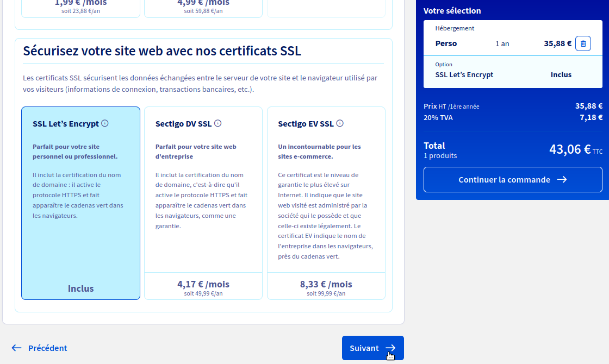Delete Perso hosting with trash icon
The height and width of the screenshot is (364, 609).
pyautogui.click(x=583, y=43)
